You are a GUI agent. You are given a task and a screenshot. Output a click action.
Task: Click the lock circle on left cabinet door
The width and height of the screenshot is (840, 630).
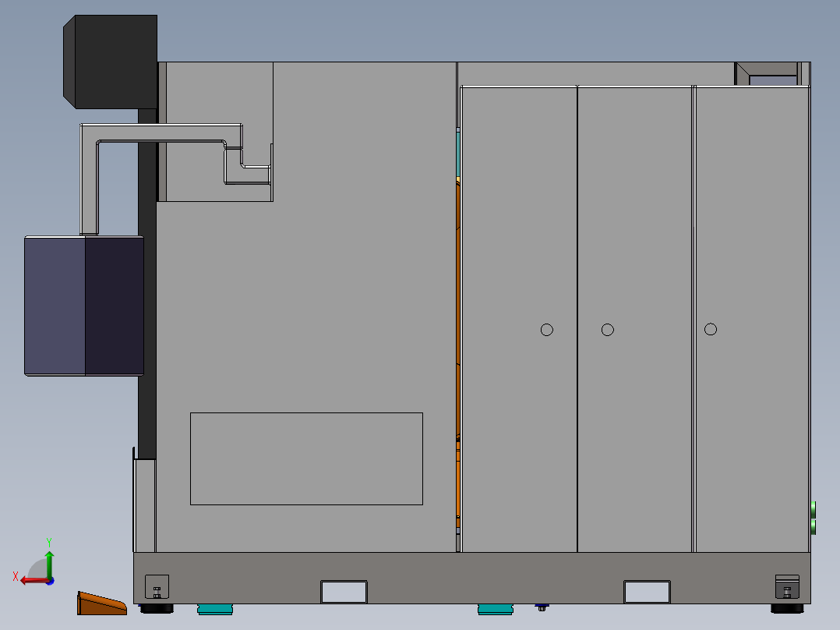[546, 330]
